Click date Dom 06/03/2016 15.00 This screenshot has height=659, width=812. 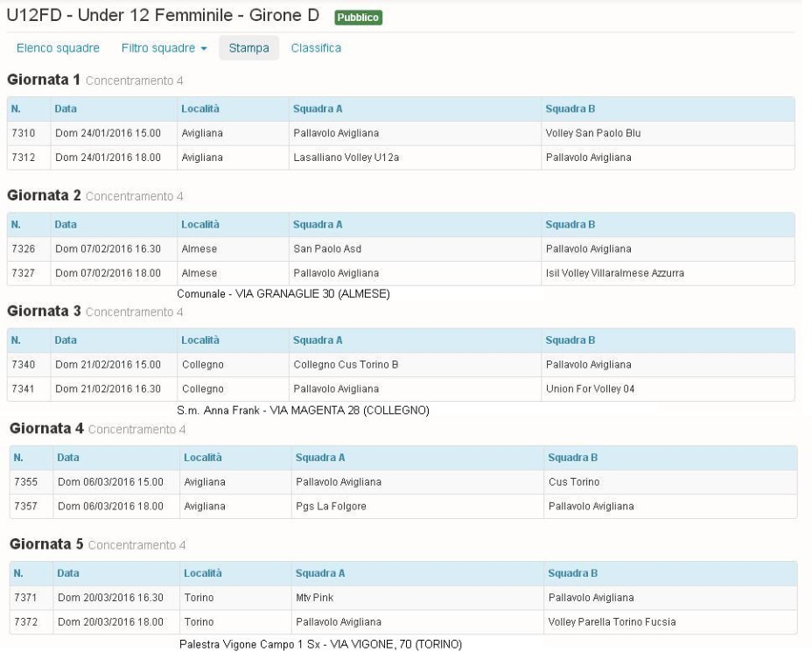point(111,482)
